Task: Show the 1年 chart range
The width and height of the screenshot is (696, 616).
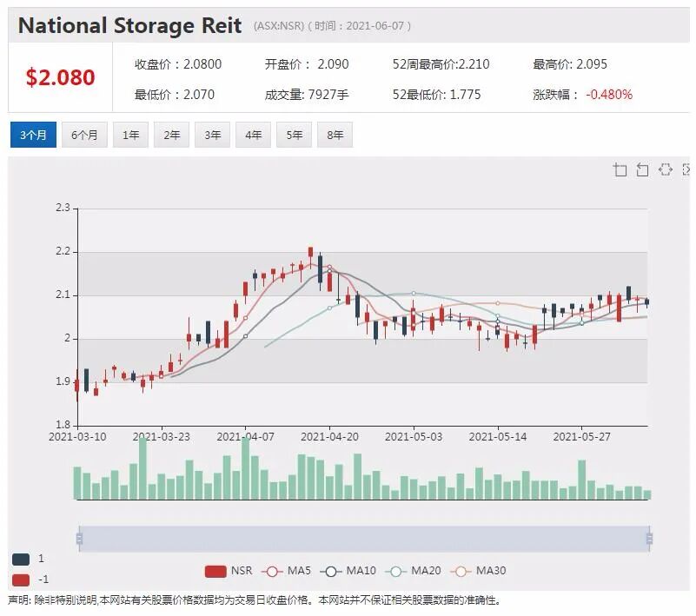Action: 131,135
